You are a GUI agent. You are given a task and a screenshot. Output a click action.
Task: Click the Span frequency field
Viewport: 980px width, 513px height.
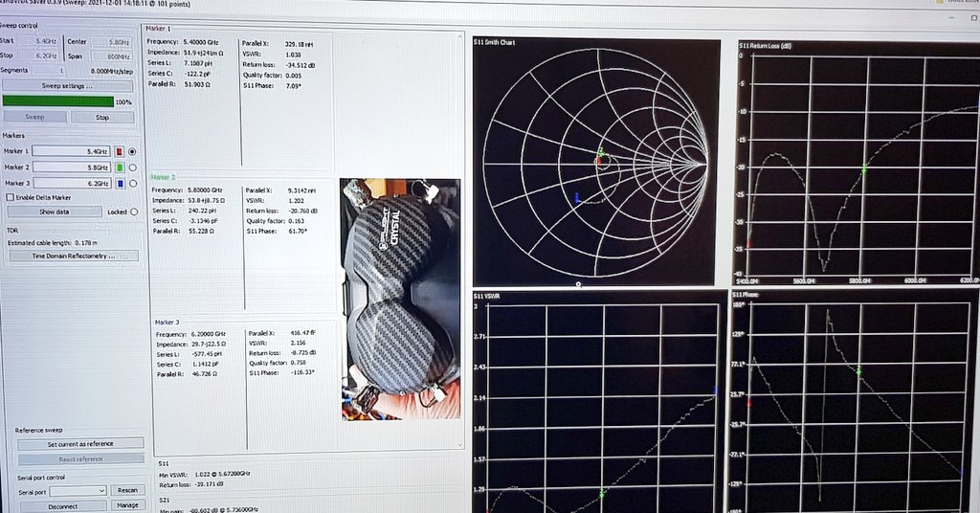(111, 56)
